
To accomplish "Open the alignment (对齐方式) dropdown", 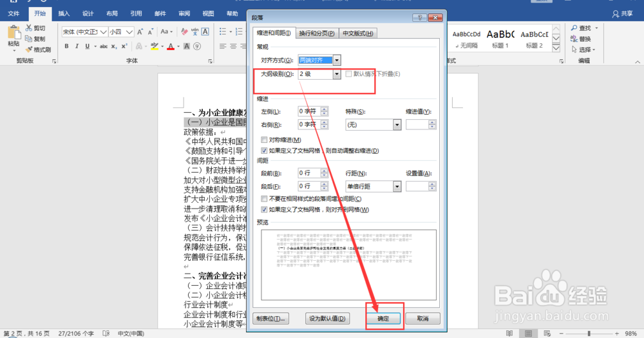I will coord(336,61).
